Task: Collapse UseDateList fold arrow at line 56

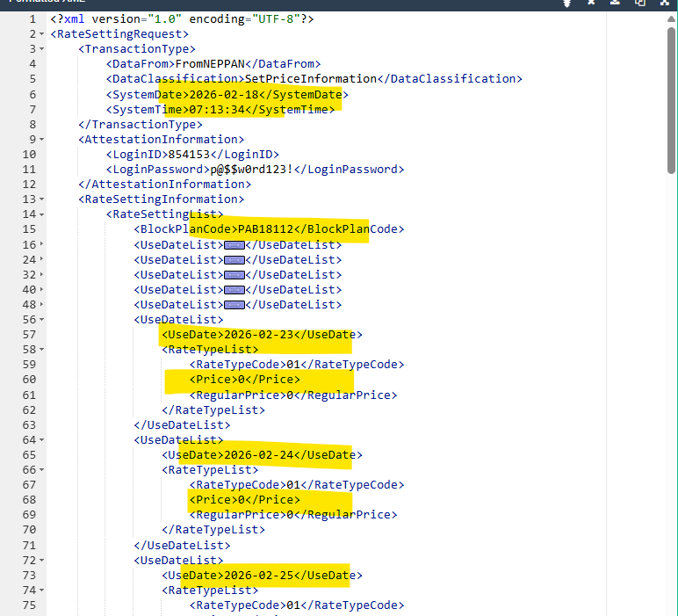Action: pos(41,319)
